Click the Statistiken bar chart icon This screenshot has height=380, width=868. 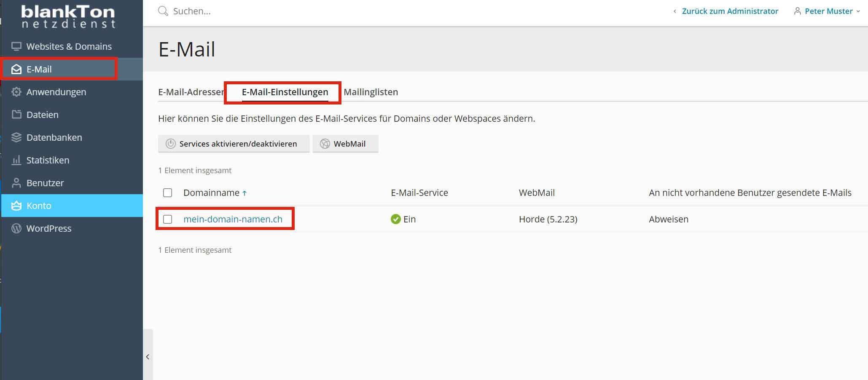[16, 160]
